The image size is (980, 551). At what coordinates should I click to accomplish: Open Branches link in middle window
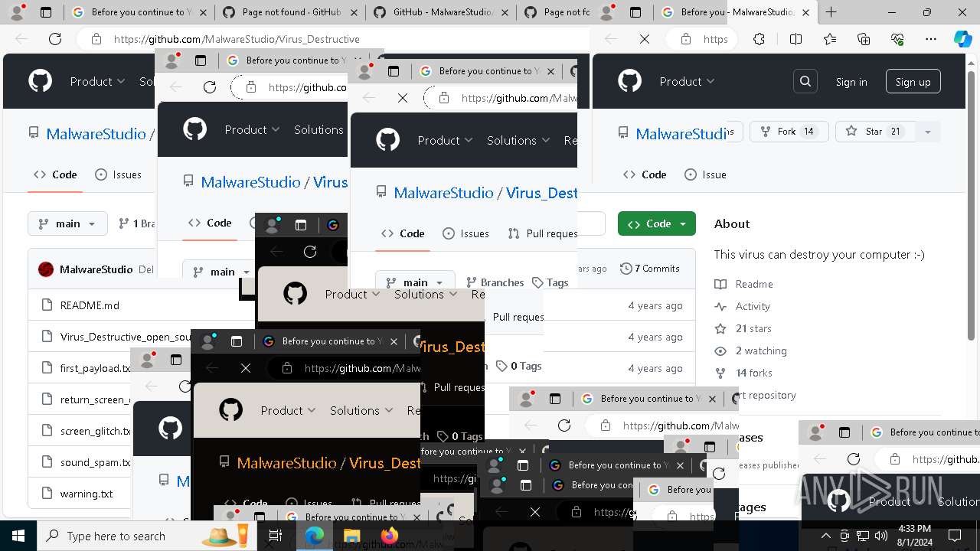point(495,282)
